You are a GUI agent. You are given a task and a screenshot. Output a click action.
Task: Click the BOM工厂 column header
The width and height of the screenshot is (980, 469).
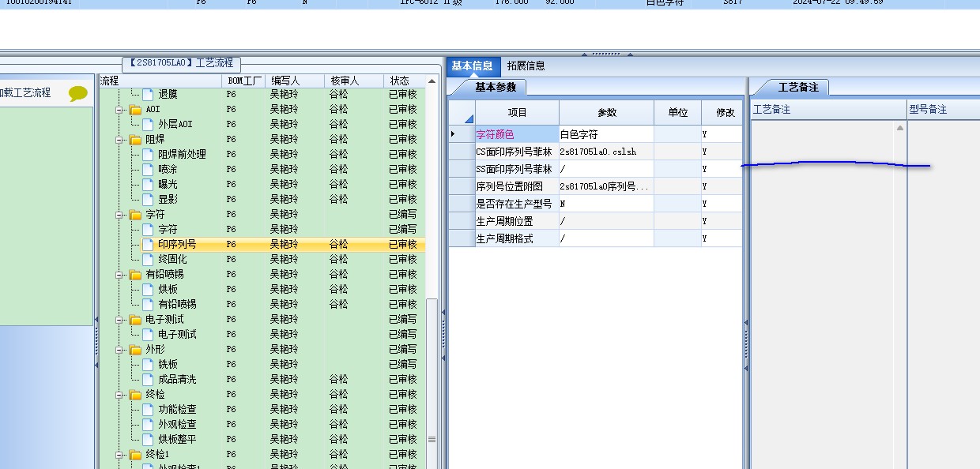244,81
